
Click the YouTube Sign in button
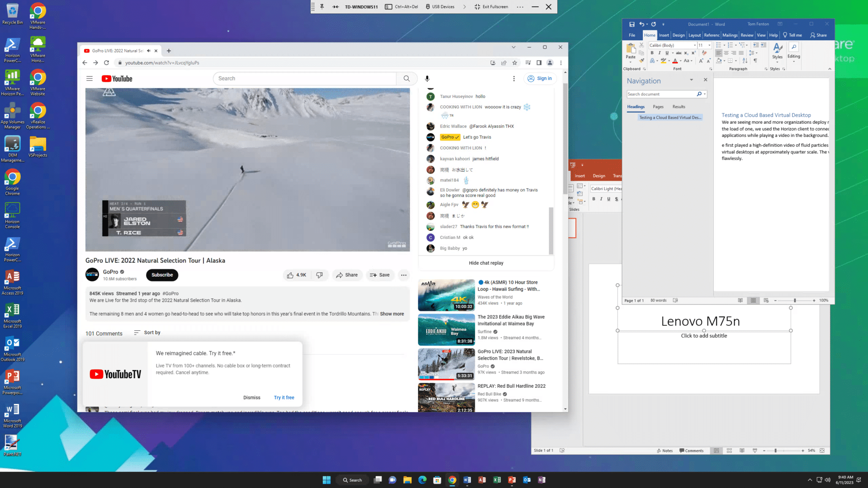[x=540, y=79]
